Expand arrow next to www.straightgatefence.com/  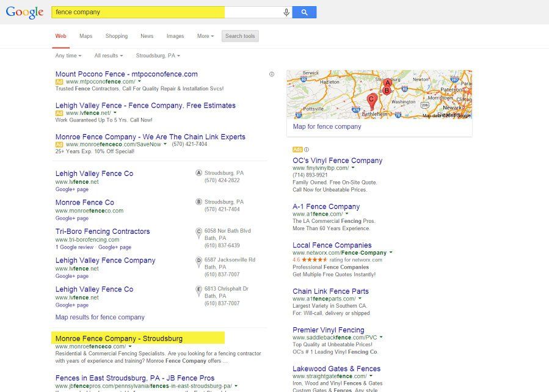371,376
